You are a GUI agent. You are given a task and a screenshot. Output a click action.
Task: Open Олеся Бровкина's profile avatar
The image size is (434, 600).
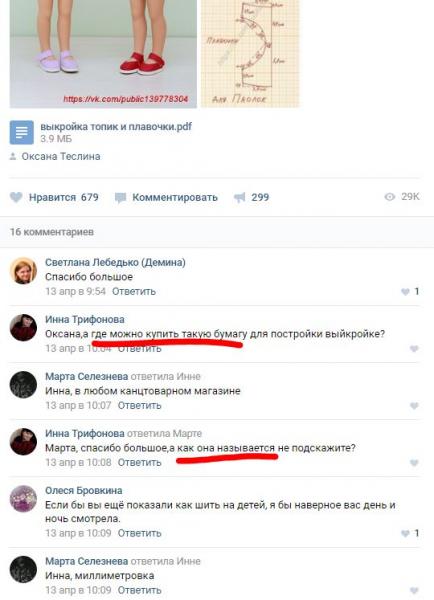click(23, 499)
